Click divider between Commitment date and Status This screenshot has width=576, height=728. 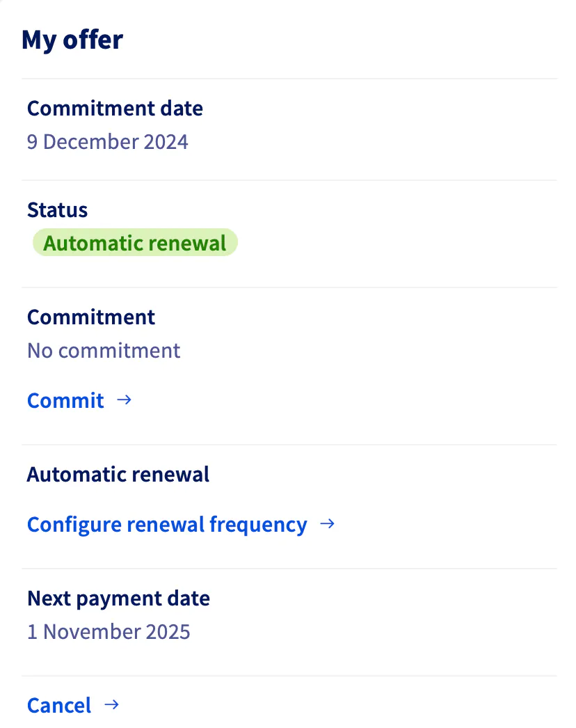[289, 180]
